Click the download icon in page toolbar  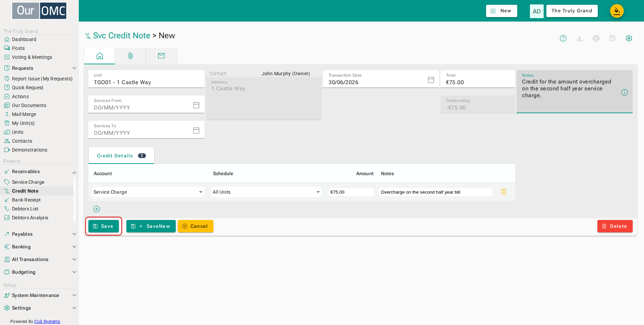tap(580, 38)
